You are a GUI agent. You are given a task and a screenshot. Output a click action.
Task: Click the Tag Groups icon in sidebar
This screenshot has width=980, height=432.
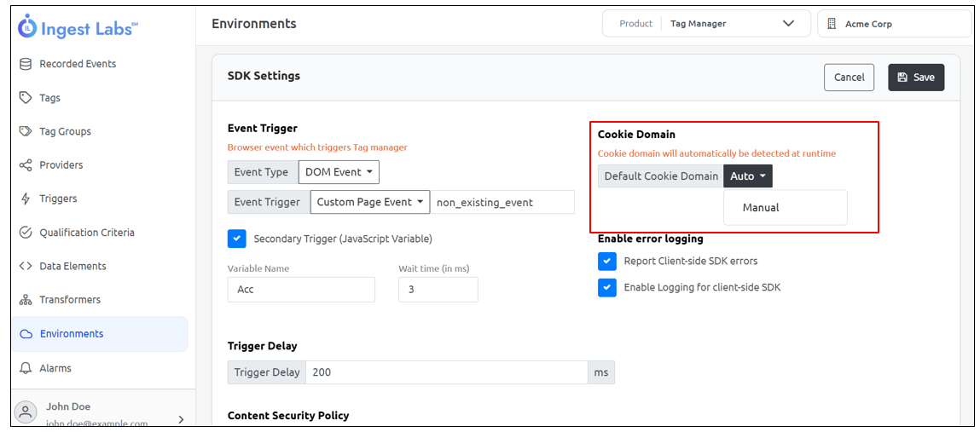[x=26, y=131]
